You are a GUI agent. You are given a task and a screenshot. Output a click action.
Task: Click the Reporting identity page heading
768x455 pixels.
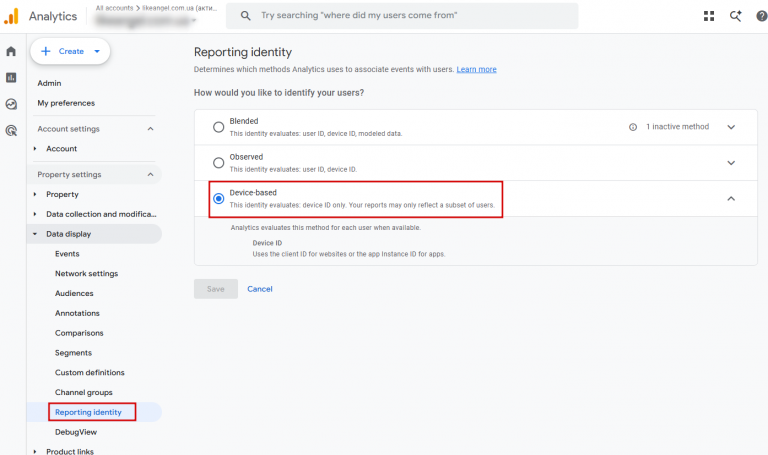coord(243,52)
